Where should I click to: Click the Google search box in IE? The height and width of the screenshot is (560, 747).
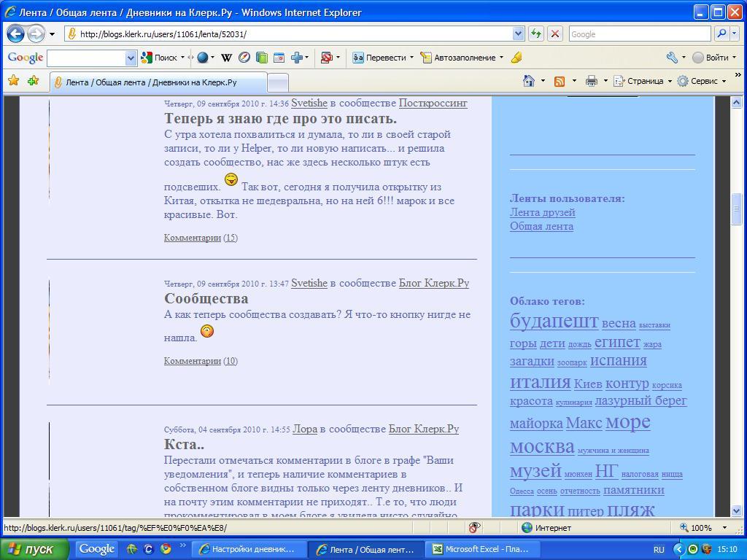point(639,34)
